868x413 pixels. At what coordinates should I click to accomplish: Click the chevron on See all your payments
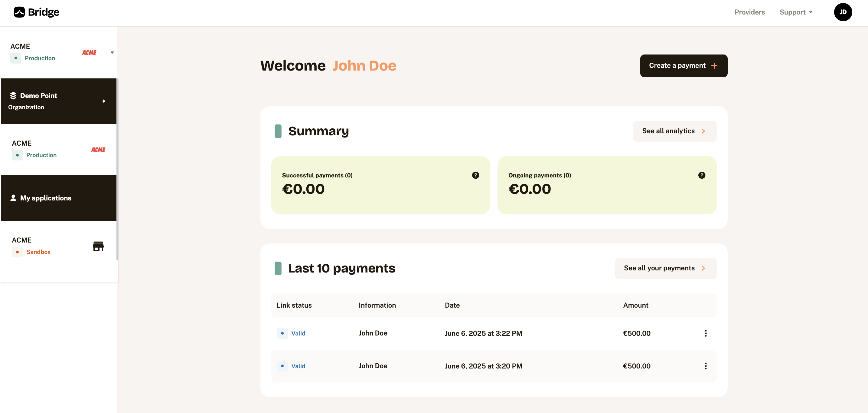point(703,268)
